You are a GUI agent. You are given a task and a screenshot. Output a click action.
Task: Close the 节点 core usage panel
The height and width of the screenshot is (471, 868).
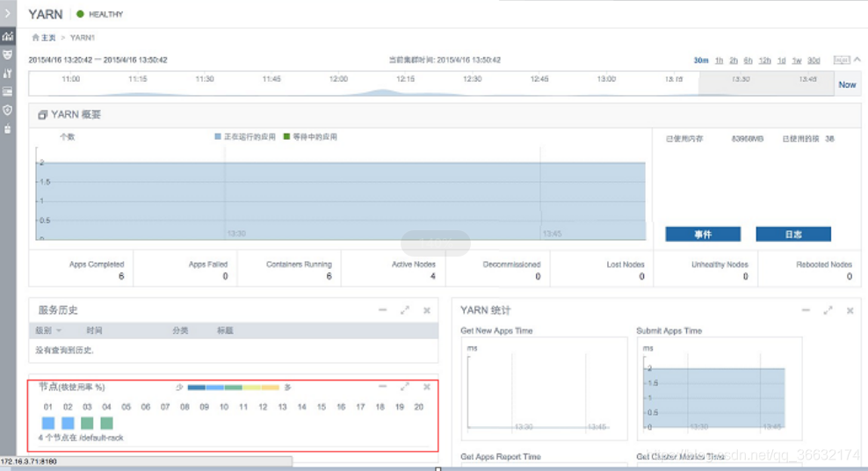[x=427, y=387]
